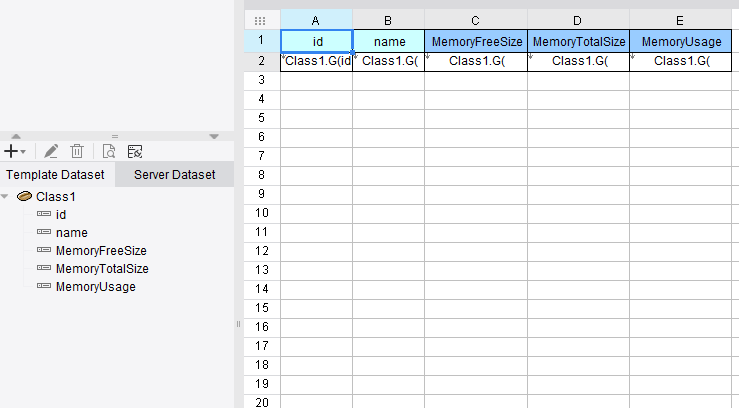Click cell A2 with Class1.G(id
Viewport: 739px width, 408px height.
[317, 62]
